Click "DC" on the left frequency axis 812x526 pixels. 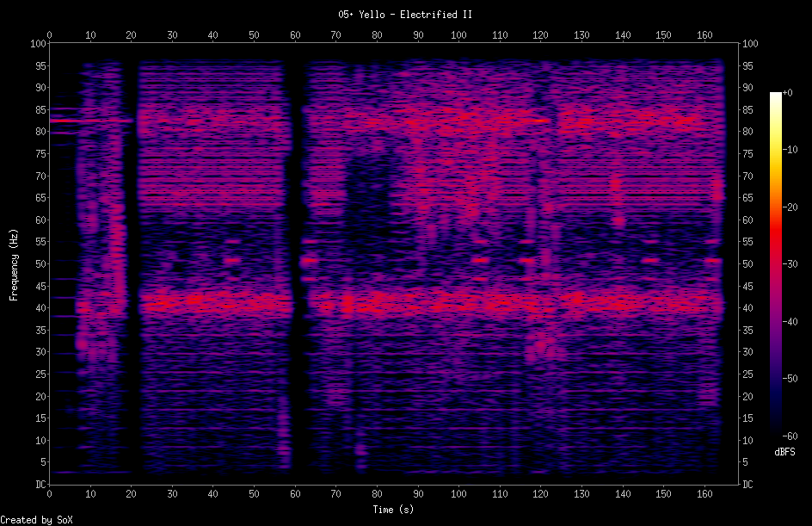pyautogui.click(x=40, y=485)
